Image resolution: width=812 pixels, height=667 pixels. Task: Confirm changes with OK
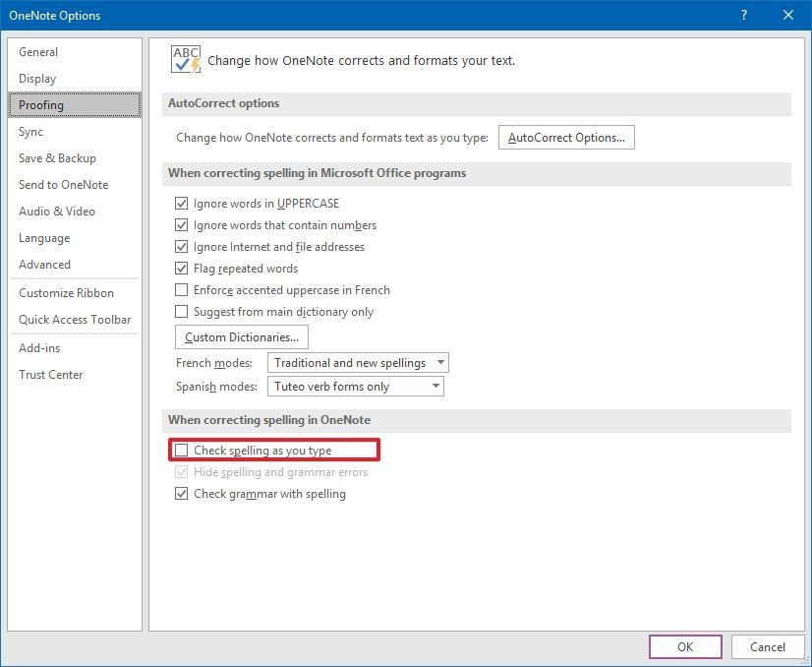(685, 646)
